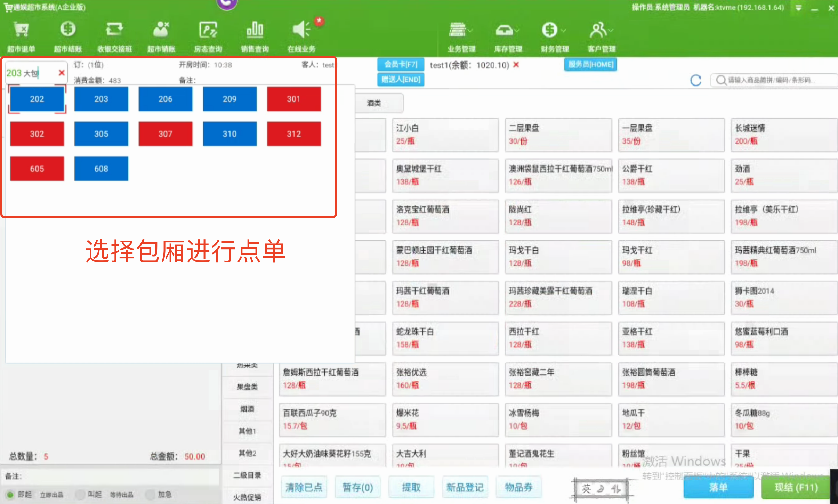
Task: Click the 英 input method indicator
Action: [x=586, y=489]
